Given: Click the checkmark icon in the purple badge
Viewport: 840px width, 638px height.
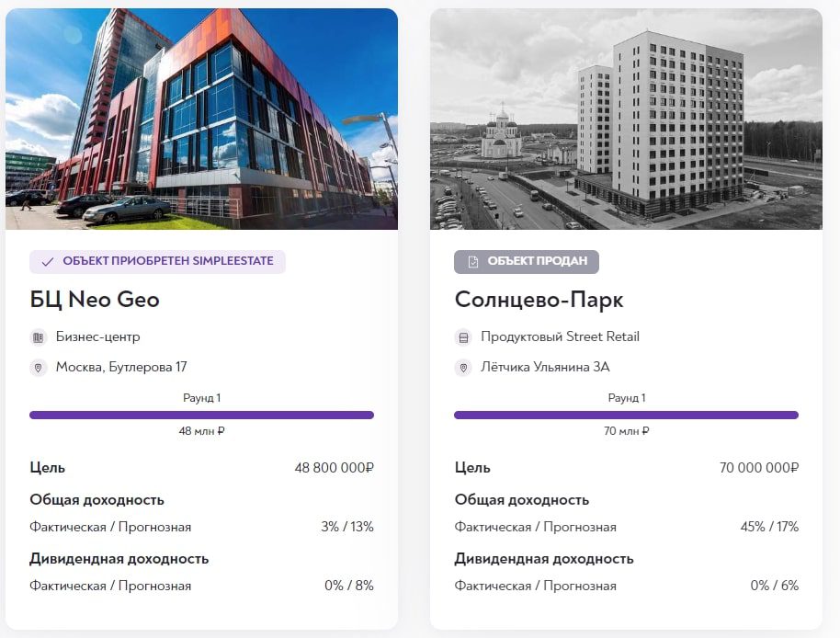Looking at the screenshot, I should (x=48, y=262).
